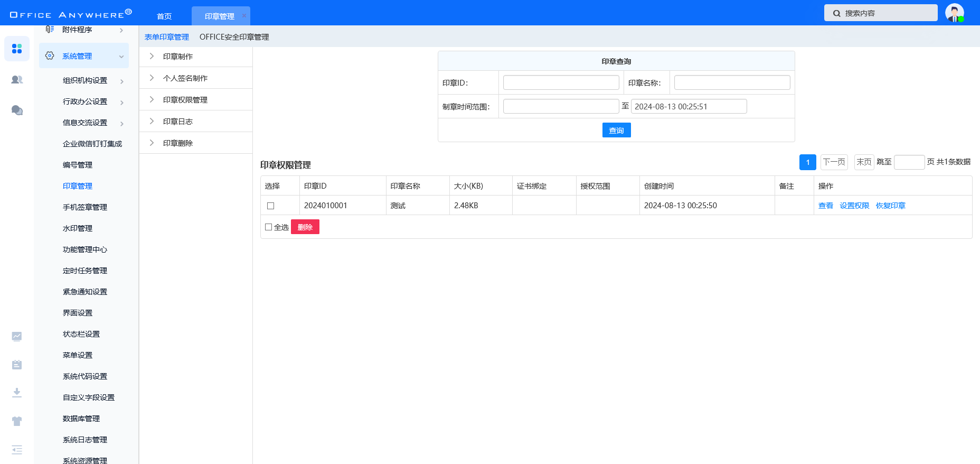980x464 pixels.
Task: Collapse the sidebar using bottom indent icon
Action: [17, 450]
